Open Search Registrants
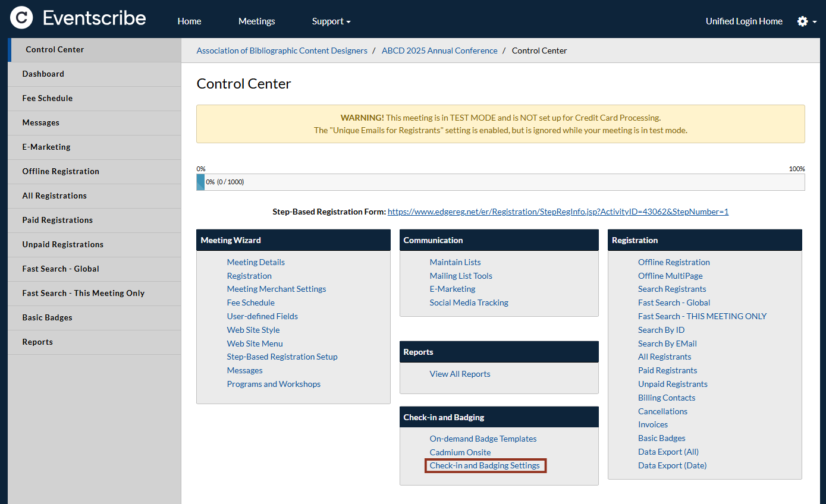Image resolution: width=826 pixels, height=504 pixels. click(x=672, y=289)
